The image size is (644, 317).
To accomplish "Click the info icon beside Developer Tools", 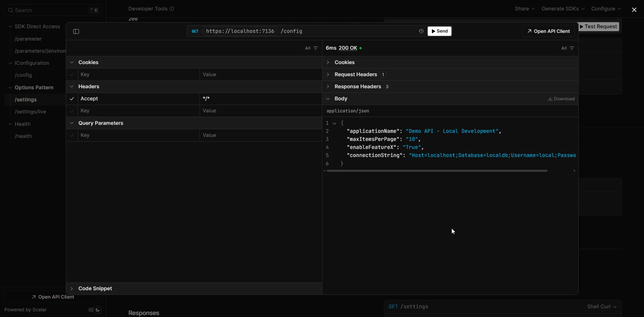I will pos(172,9).
